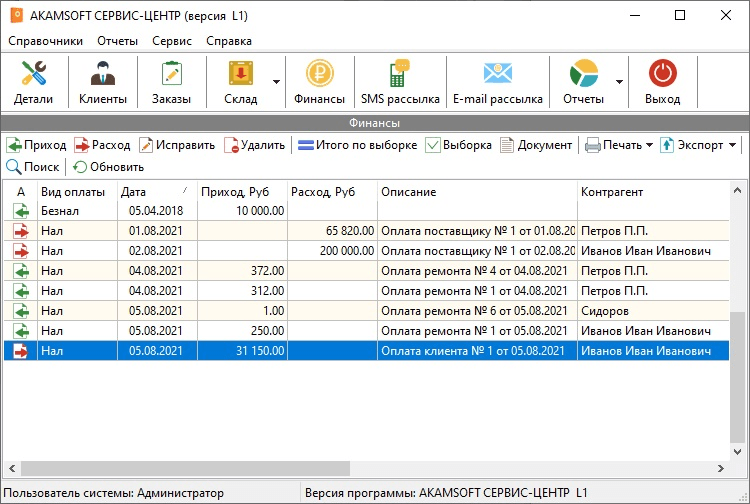This screenshot has height=504, width=750.
Task: Expand the Печать dropdown arrow
Action: [x=649, y=145]
